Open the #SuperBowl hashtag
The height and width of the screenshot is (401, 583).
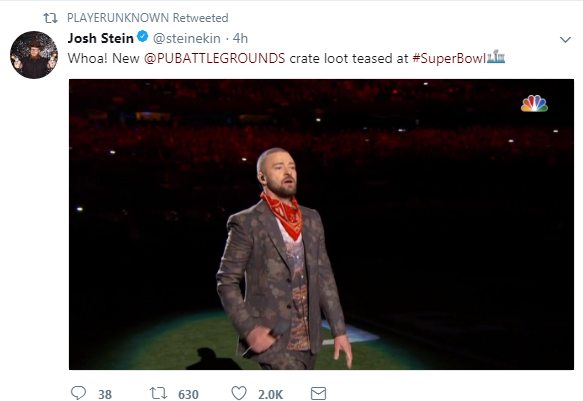point(449,58)
